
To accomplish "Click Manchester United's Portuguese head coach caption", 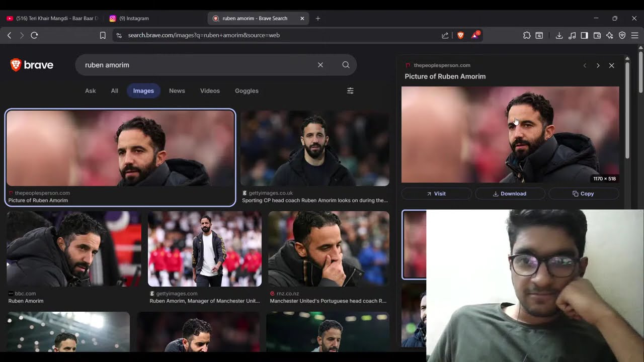I will point(328,301).
